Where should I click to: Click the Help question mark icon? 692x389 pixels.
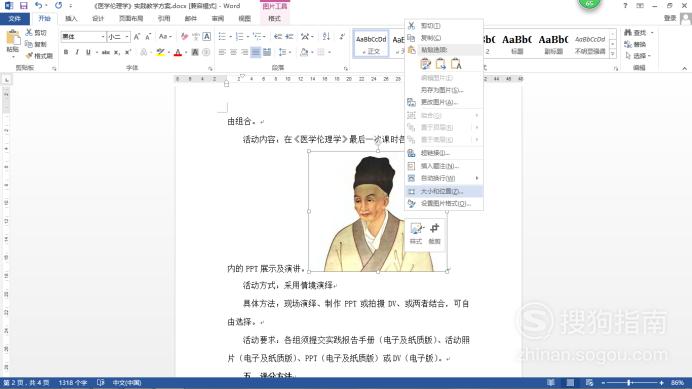click(625, 6)
